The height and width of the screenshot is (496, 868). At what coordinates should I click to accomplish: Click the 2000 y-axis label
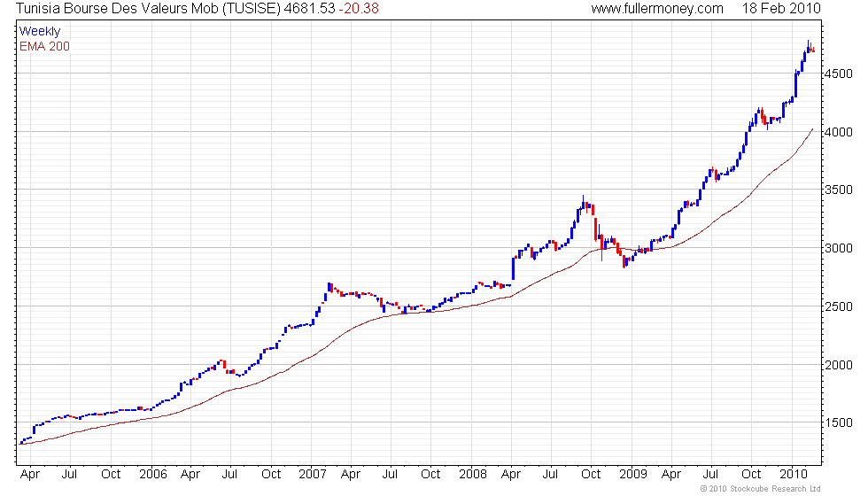pos(838,365)
